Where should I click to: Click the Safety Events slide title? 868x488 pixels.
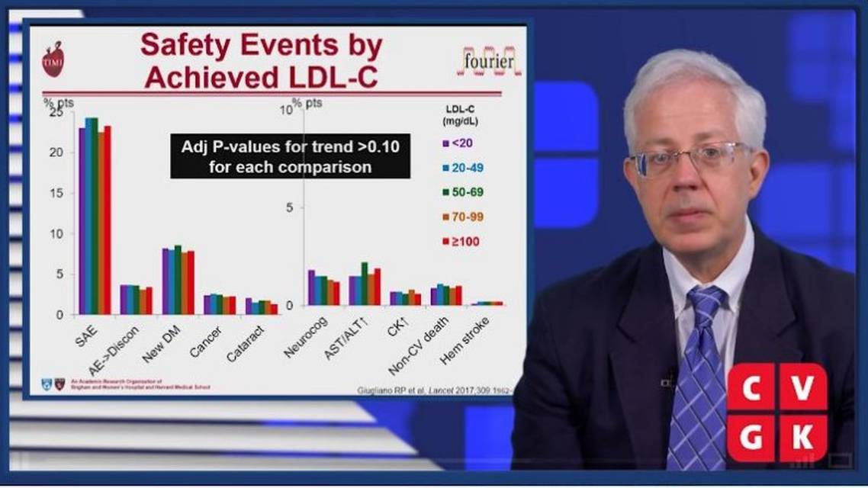click(x=260, y=61)
